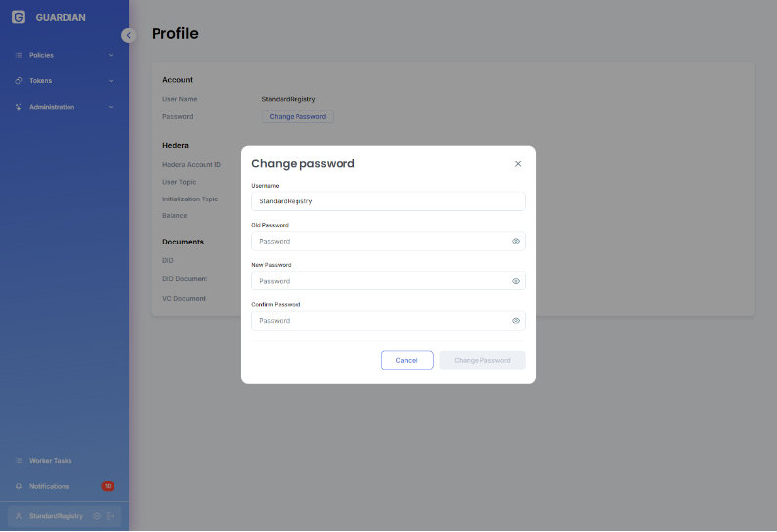Viewport: 777px width, 532px height.
Task: Toggle New Password visibility eye icon
Action: (x=515, y=281)
